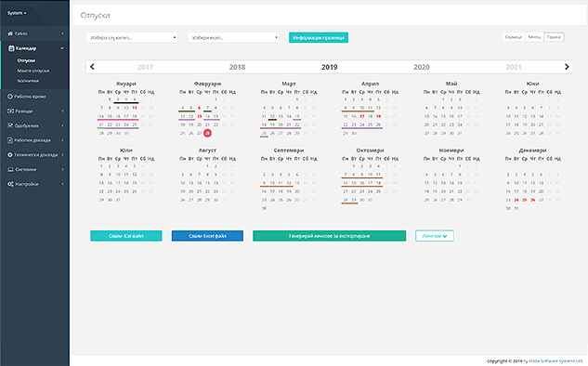Click red holiday date 19 in Април
Image resolution: width=588 pixels, height=366 pixels.
tap(378, 116)
